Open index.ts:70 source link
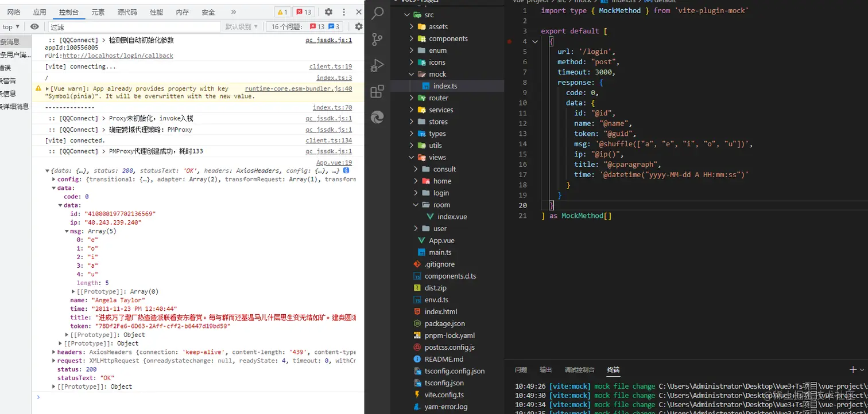Image resolution: width=868 pixels, height=414 pixels. [x=332, y=108]
